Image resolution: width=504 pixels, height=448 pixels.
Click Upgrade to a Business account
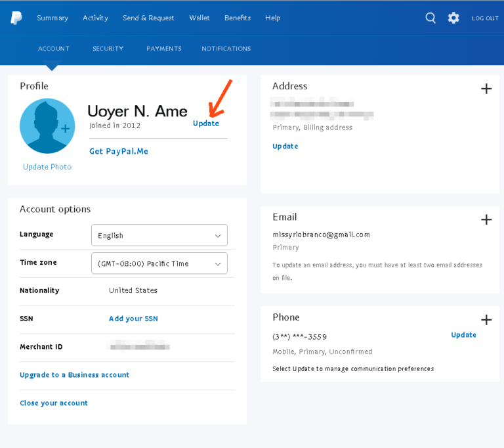tap(74, 375)
